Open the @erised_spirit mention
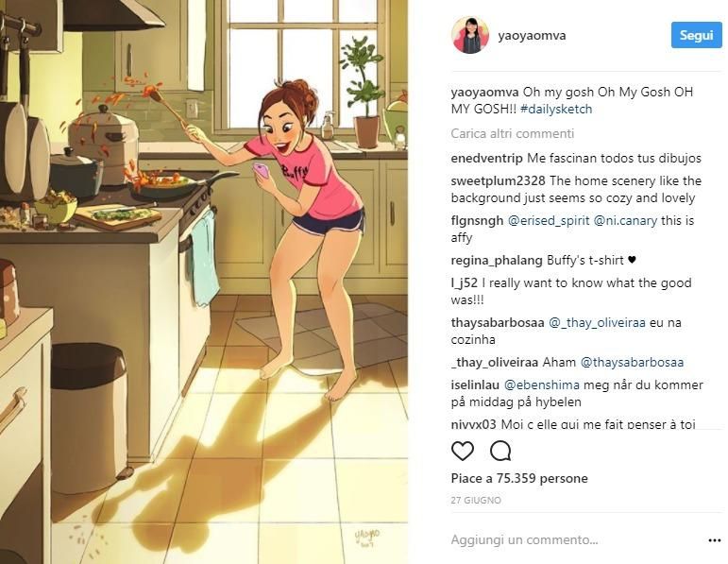This screenshot has height=564, width=728. coord(549,220)
